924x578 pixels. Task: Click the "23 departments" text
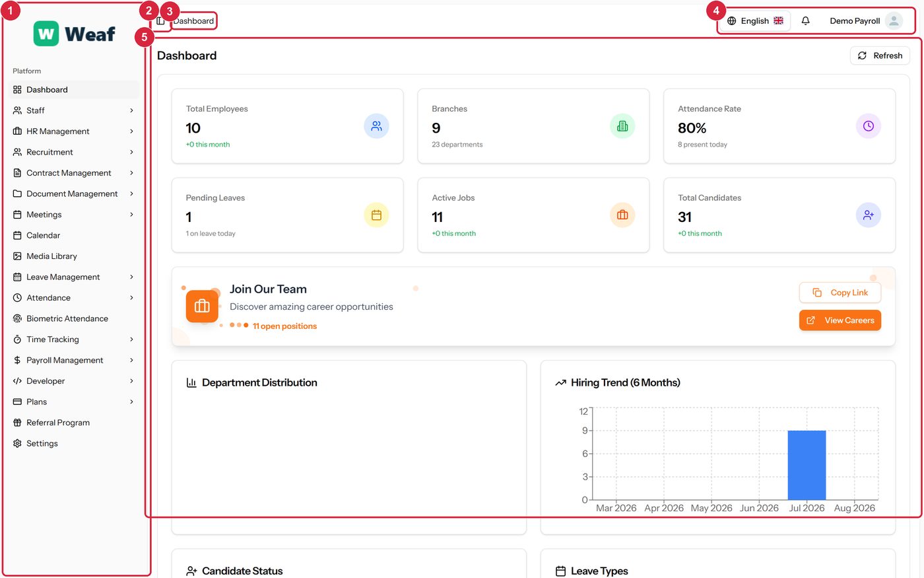(x=457, y=145)
